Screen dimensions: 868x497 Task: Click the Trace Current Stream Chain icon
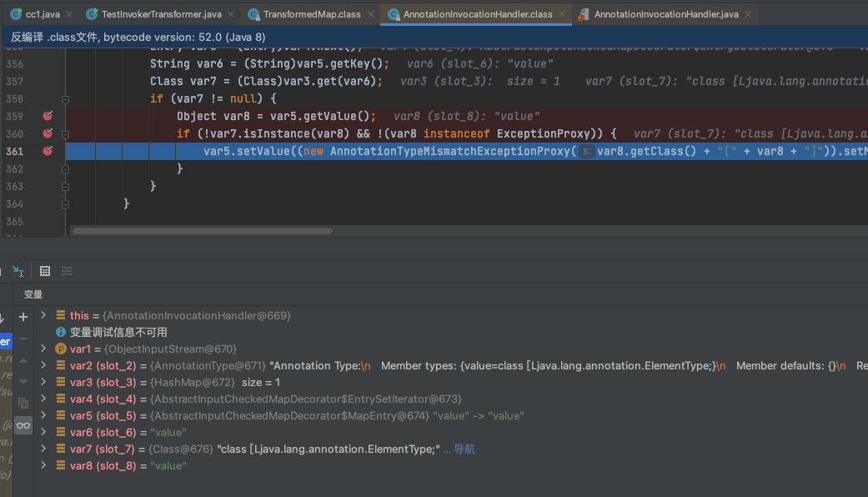(x=67, y=271)
